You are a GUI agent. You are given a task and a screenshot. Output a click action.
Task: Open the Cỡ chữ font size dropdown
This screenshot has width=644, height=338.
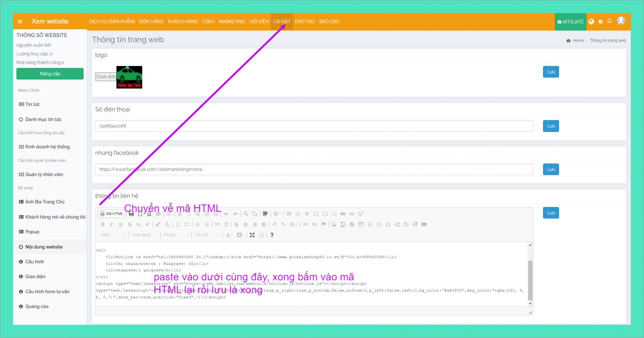pos(207,235)
